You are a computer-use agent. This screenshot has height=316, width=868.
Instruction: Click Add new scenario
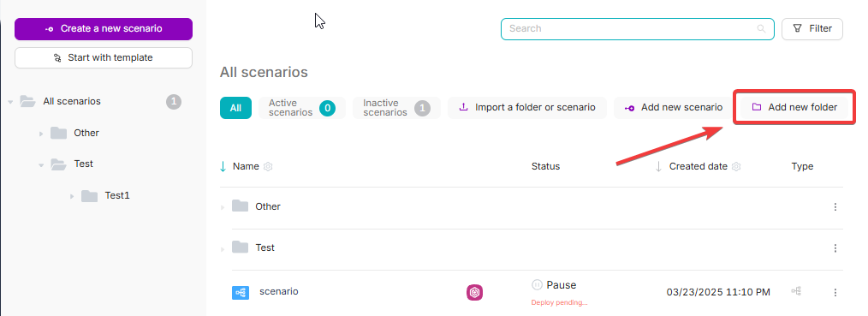(x=673, y=108)
